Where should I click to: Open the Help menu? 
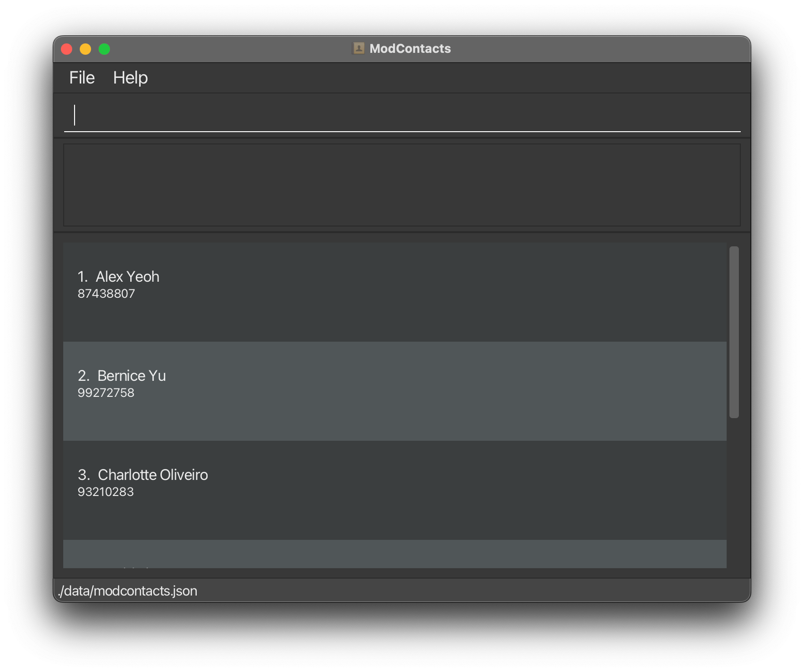[130, 78]
